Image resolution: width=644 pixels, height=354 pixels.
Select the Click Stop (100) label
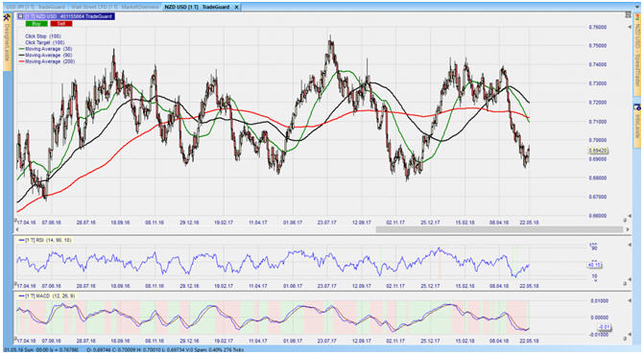[43, 36]
